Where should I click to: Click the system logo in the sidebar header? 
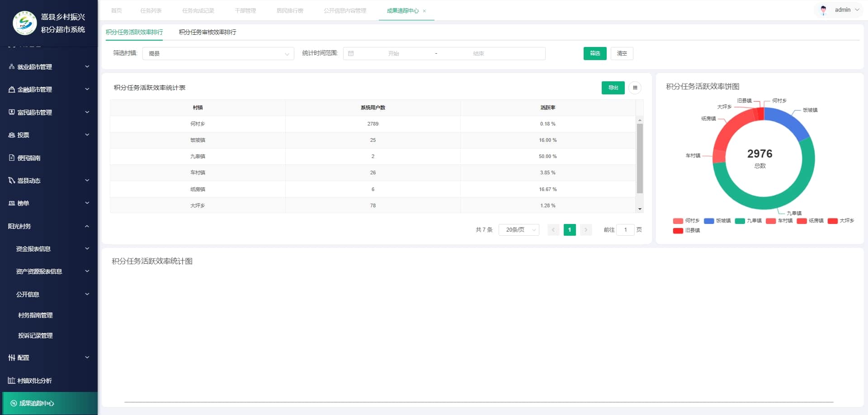click(25, 23)
